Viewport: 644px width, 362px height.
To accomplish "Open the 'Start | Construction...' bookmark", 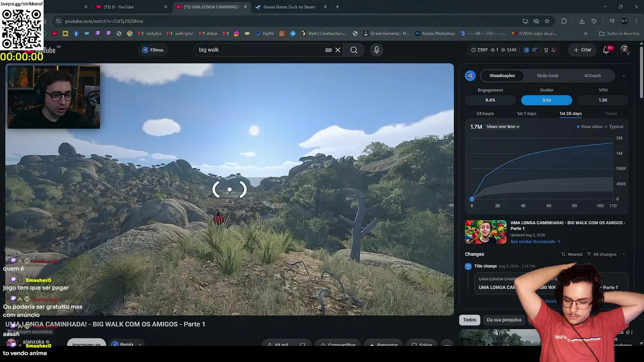I will coord(323,34).
